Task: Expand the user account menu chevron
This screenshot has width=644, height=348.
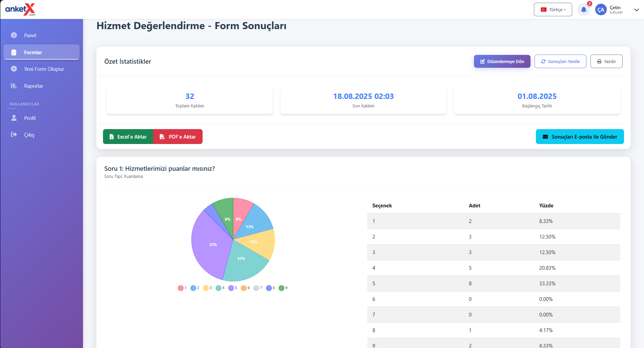Action: (637, 10)
